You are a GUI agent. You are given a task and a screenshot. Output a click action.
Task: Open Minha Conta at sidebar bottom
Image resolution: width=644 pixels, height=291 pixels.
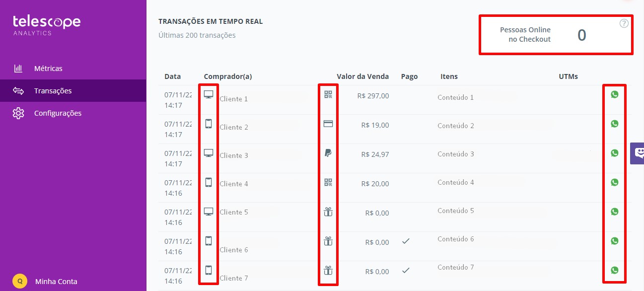pos(56,281)
